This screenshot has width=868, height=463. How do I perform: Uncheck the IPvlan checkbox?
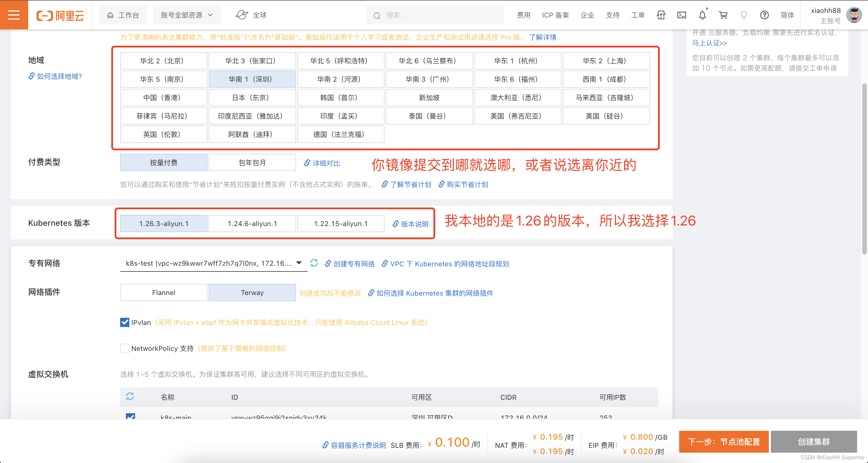pyautogui.click(x=125, y=322)
